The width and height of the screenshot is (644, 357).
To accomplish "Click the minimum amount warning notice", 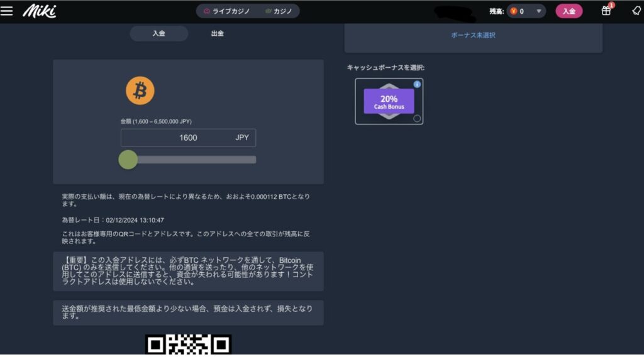I will point(188,312).
